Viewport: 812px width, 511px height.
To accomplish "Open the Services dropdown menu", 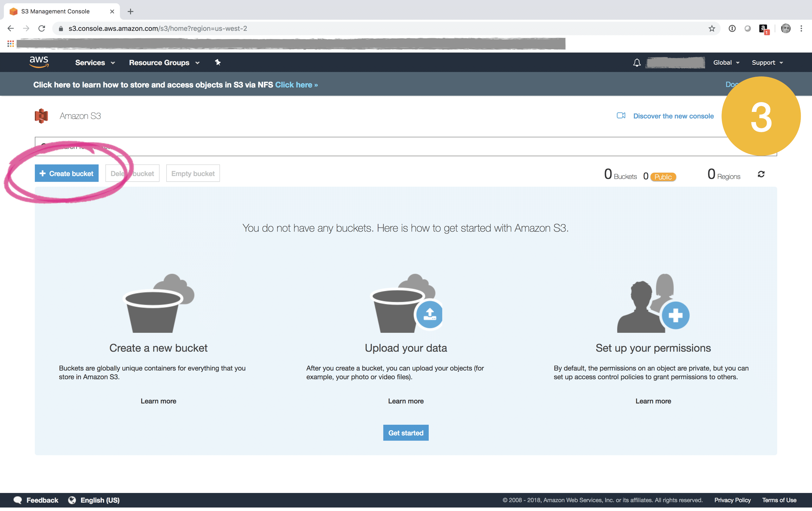I will click(x=95, y=63).
